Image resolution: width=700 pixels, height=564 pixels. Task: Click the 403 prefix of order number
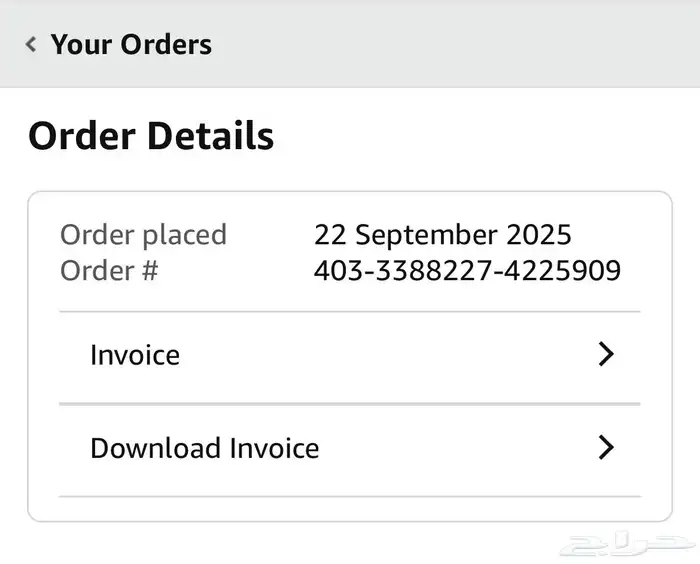(x=335, y=270)
